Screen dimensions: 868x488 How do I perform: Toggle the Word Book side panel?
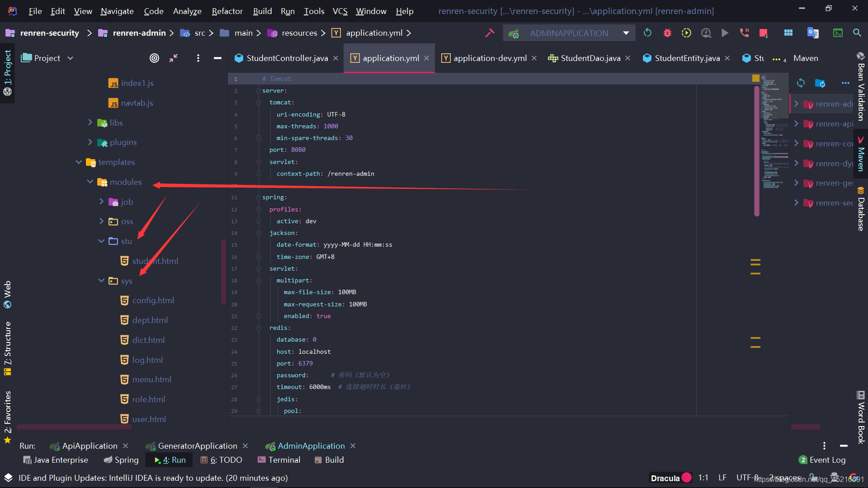tap(861, 418)
